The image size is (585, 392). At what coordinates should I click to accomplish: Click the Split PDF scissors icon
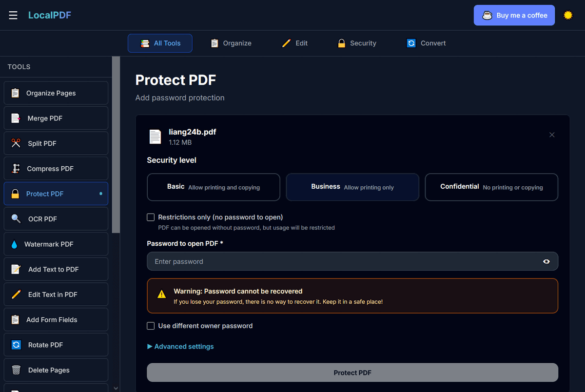point(16,143)
